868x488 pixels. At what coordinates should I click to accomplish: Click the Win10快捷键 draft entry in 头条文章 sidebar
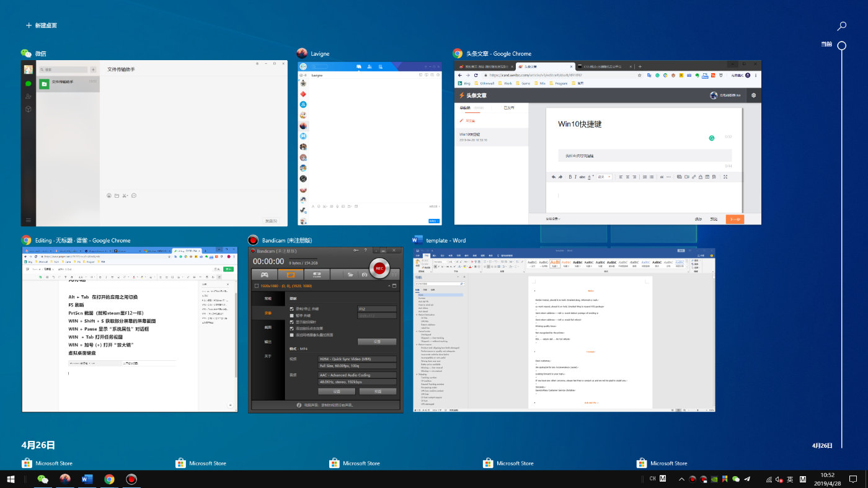click(491, 136)
